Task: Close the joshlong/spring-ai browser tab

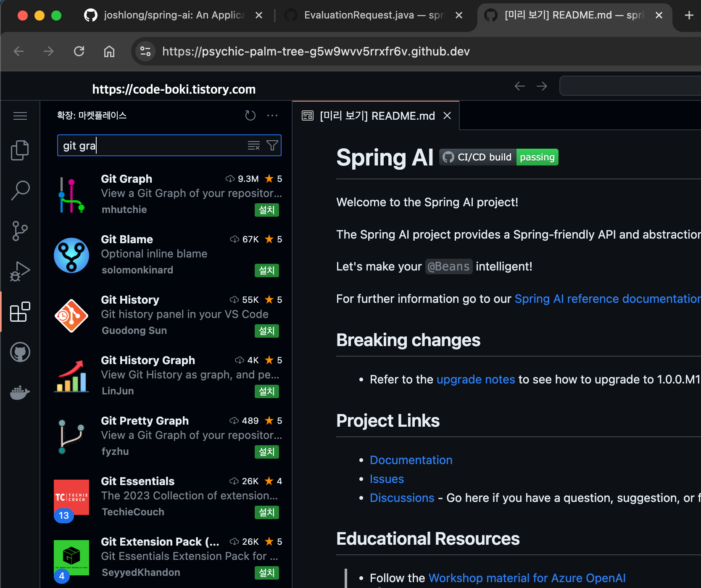Action: (x=259, y=16)
